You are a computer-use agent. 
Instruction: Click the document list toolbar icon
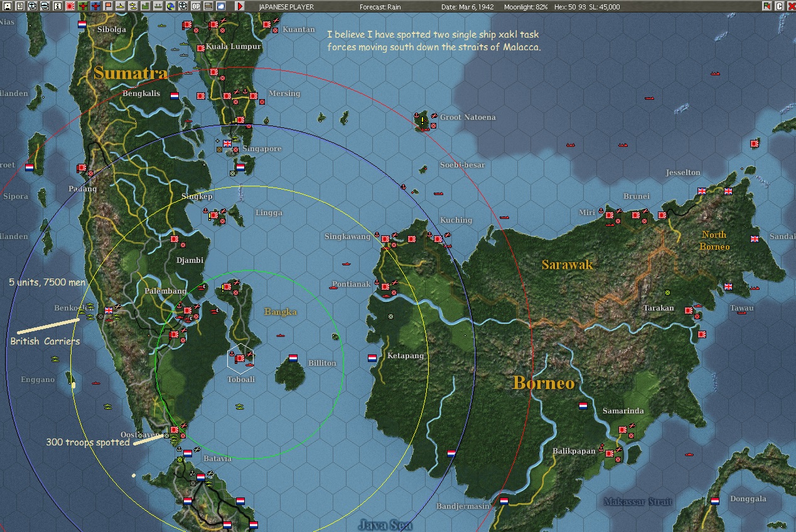(x=20, y=6)
